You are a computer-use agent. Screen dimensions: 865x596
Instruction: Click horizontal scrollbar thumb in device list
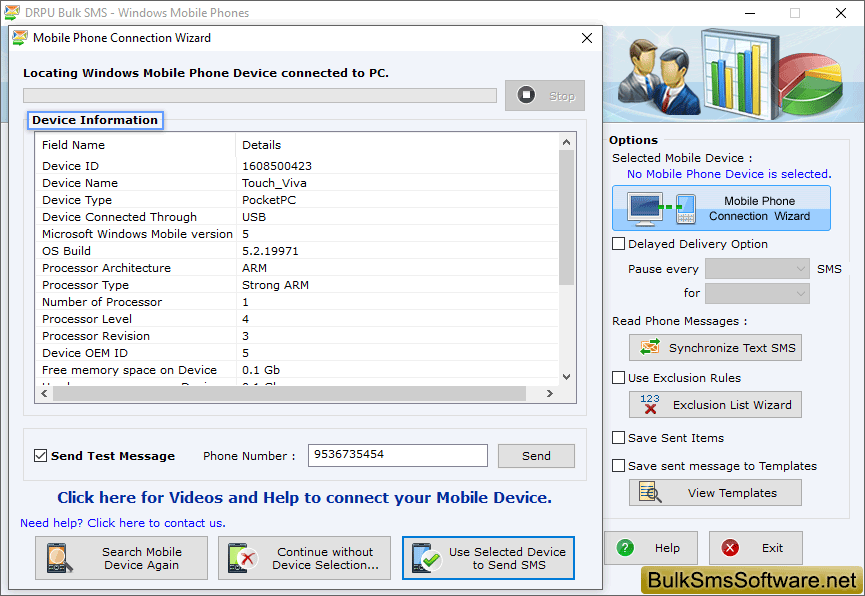pos(289,393)
